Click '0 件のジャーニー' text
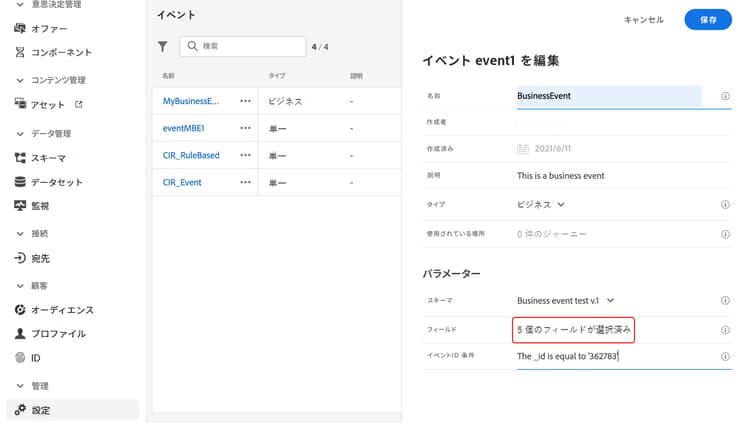The height and width of the screenshot is (423, 750). (x=551, y=234)
